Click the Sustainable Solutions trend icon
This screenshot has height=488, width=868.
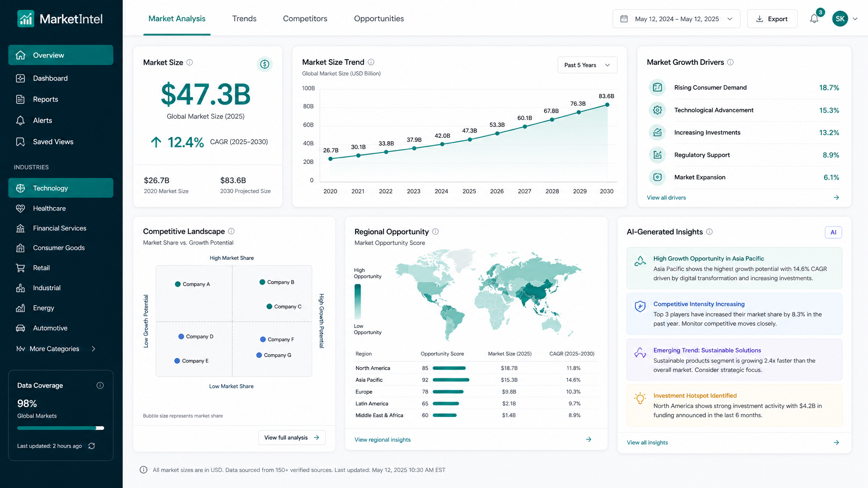[640, 352]
